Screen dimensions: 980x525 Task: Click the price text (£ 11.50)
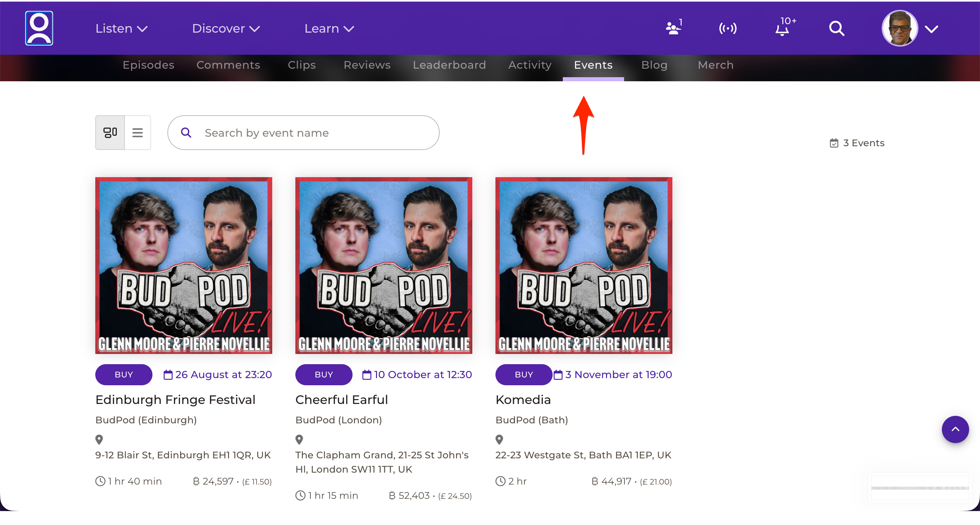(x=257, y=482)
